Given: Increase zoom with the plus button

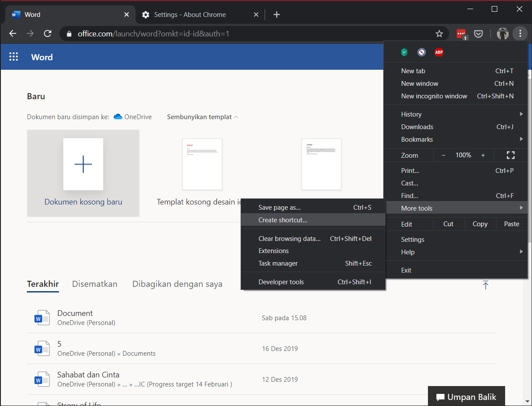Looking at the screenshot, I should (x=483, y=155).
